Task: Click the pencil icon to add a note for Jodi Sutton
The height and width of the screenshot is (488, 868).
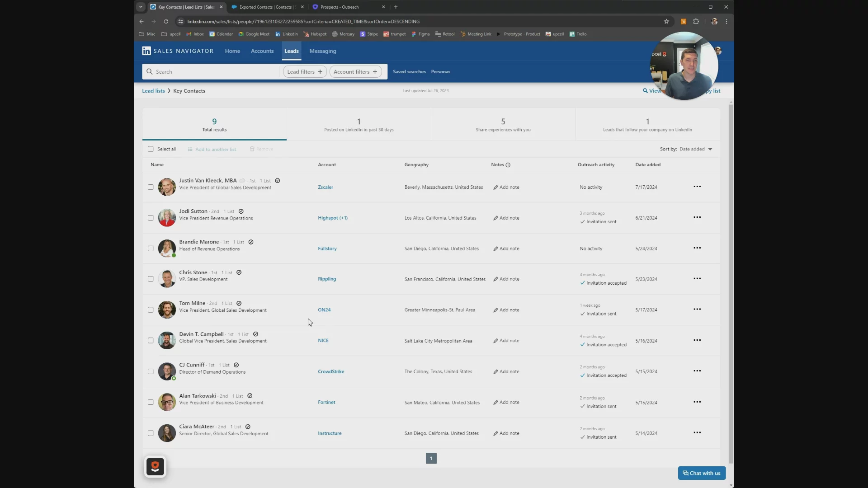Action: (x=495, y=218)
